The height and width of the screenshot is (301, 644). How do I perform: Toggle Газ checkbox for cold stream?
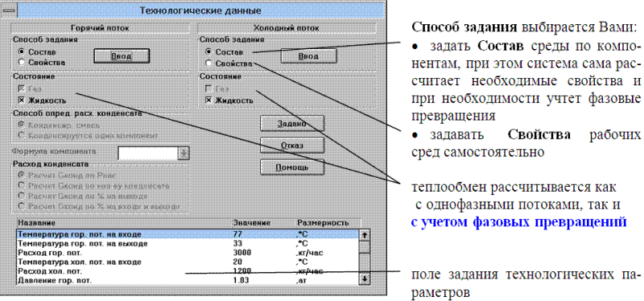coord(209,89)
